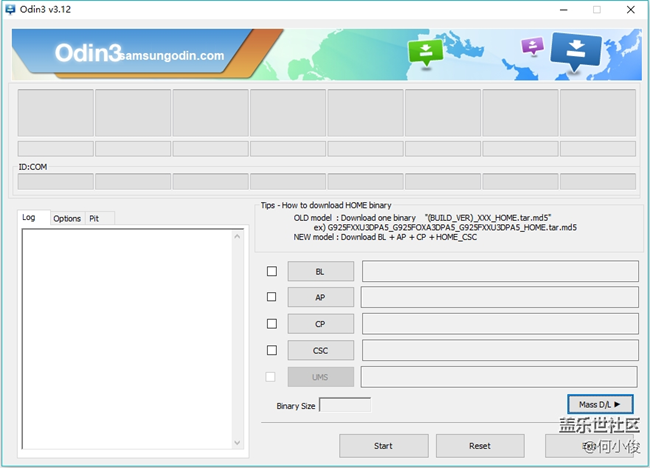Expand the Mass D/L option
This screenshot has height=468, width=650.
(x=600, y=404)
